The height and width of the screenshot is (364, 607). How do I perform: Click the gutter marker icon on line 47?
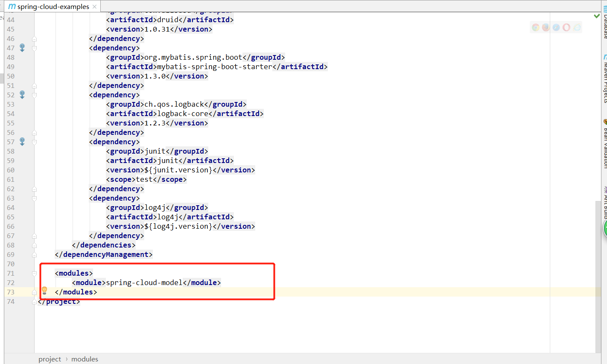point(22,48)
